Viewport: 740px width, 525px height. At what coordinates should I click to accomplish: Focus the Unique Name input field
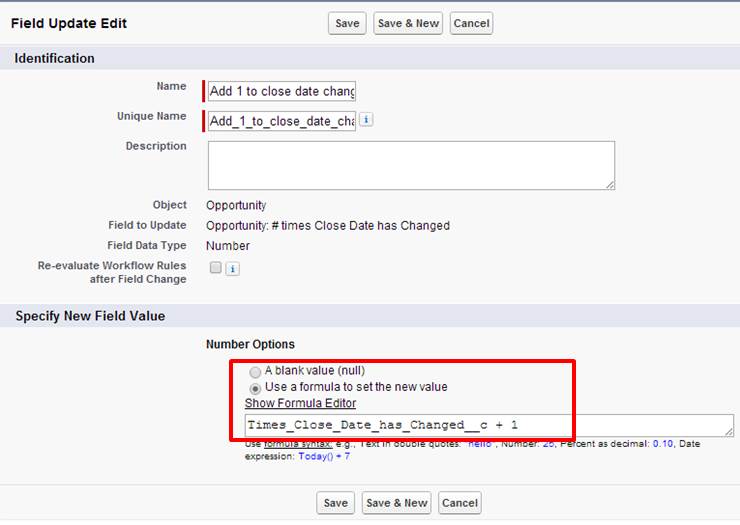(282, 121)
